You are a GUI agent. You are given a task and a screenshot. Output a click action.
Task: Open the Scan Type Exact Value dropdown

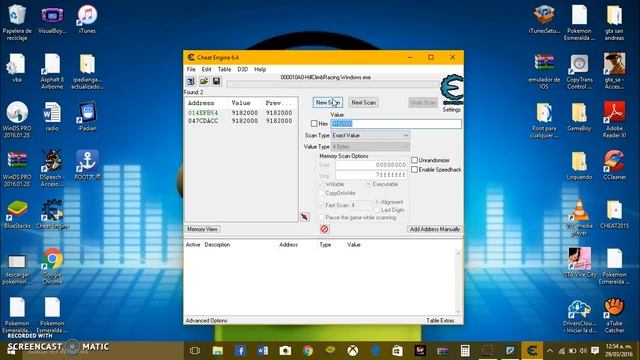click(x=370, y=135)
